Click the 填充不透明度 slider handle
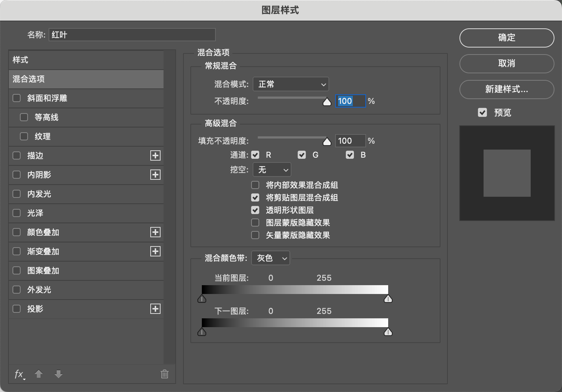Screen dimensions: 562x392 327,142
